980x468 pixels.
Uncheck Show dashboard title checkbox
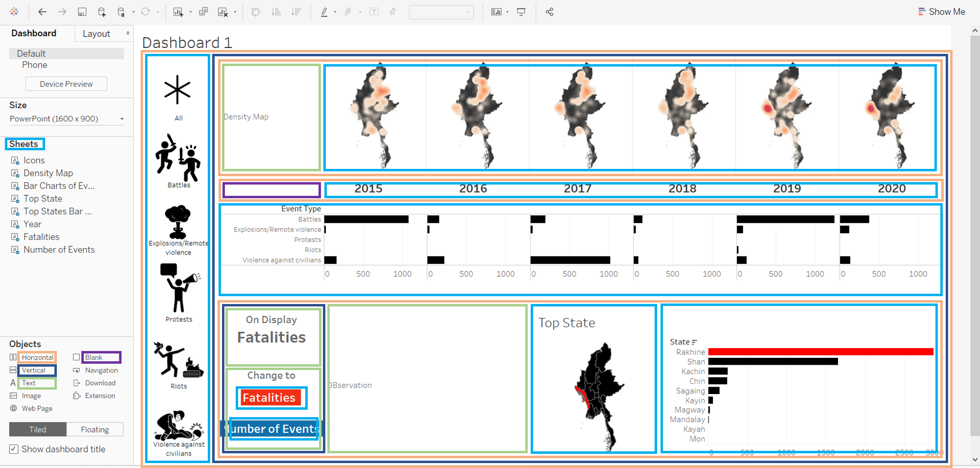click(14, 449)
